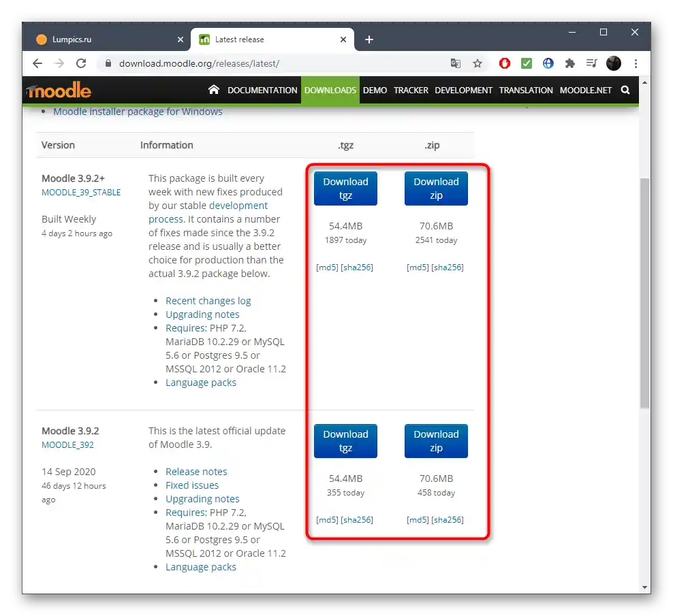View sha256 for 3.9.2 zip

pyautogui.click(x=448, y=520)
